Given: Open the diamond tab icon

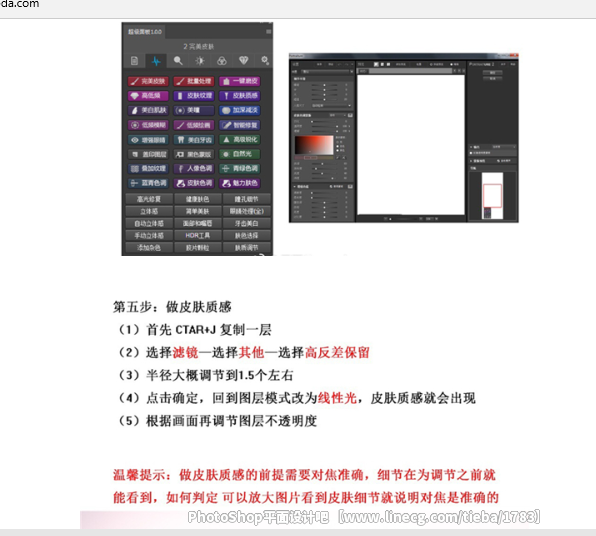Looking at the screenshot, I should (243, 60).
